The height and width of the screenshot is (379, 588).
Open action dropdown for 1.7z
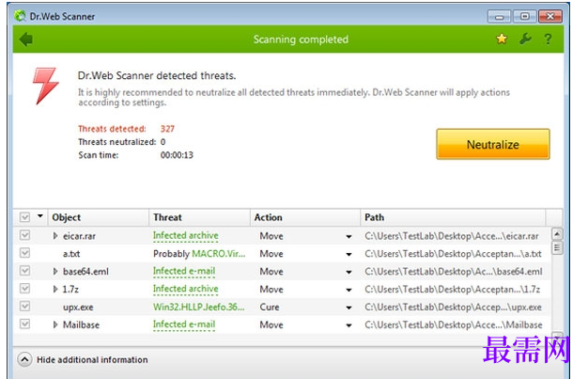pos(348,290)
